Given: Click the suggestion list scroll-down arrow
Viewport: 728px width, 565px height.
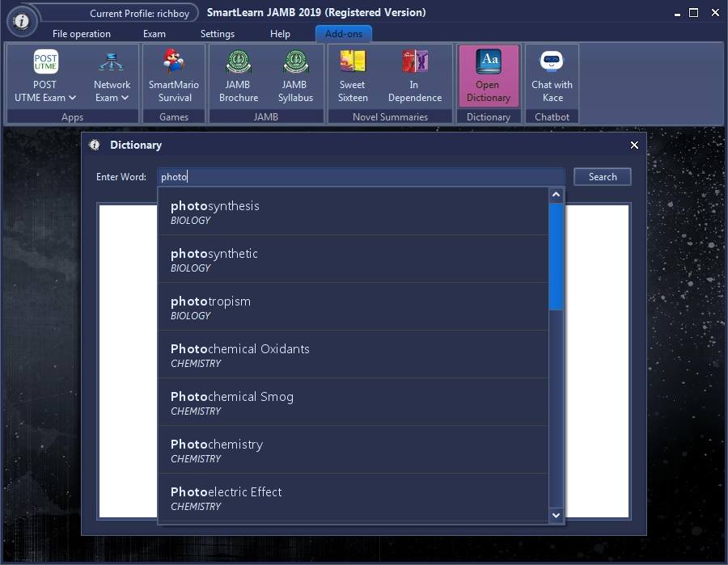Looking at the screenshot, I should 556,515.
